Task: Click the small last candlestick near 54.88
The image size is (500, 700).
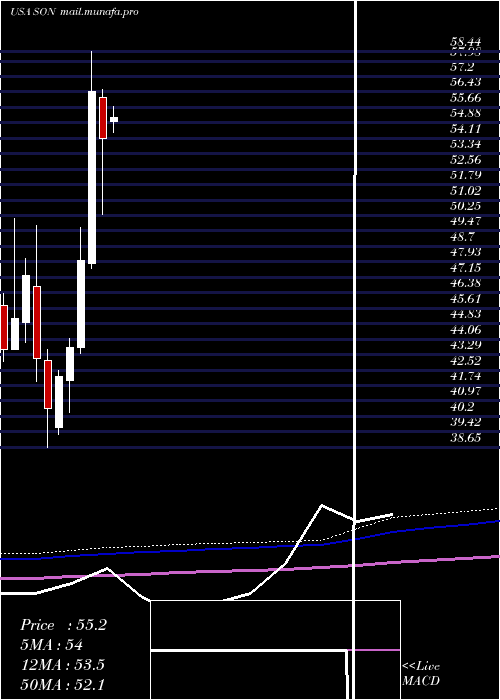Action: click(114, 119)
